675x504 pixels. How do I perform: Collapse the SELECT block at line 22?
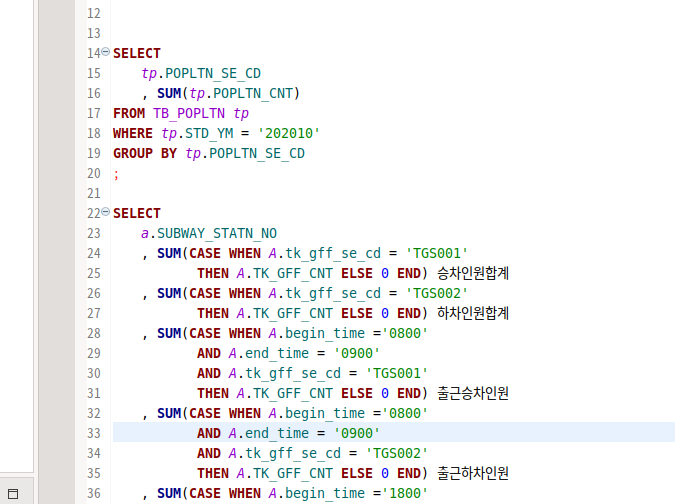106,213
